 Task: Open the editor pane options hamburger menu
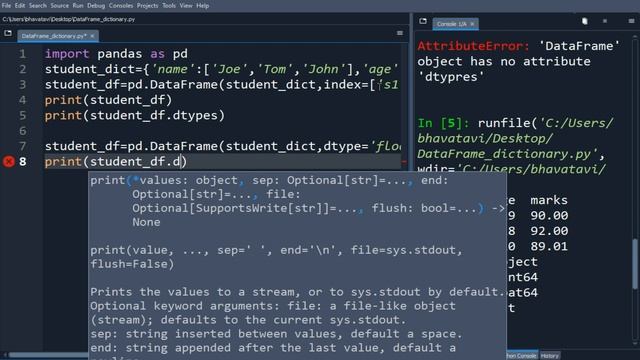click(400, 33)
